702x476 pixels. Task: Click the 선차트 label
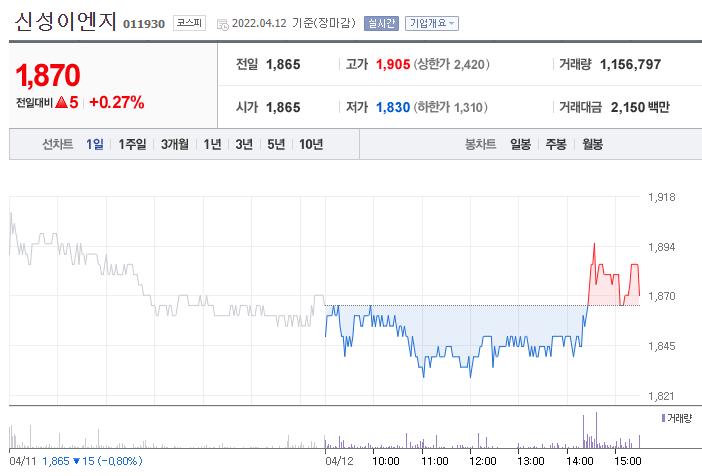(57, 144)
